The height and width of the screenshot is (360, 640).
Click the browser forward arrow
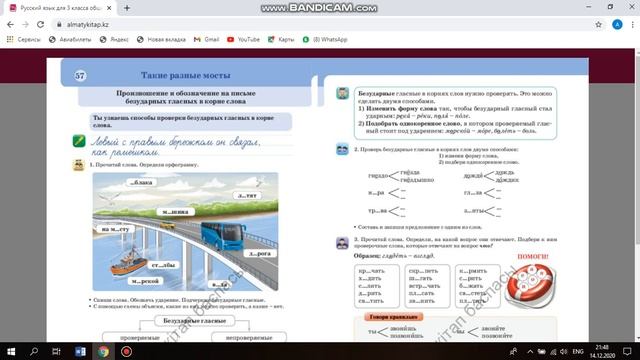25,24
